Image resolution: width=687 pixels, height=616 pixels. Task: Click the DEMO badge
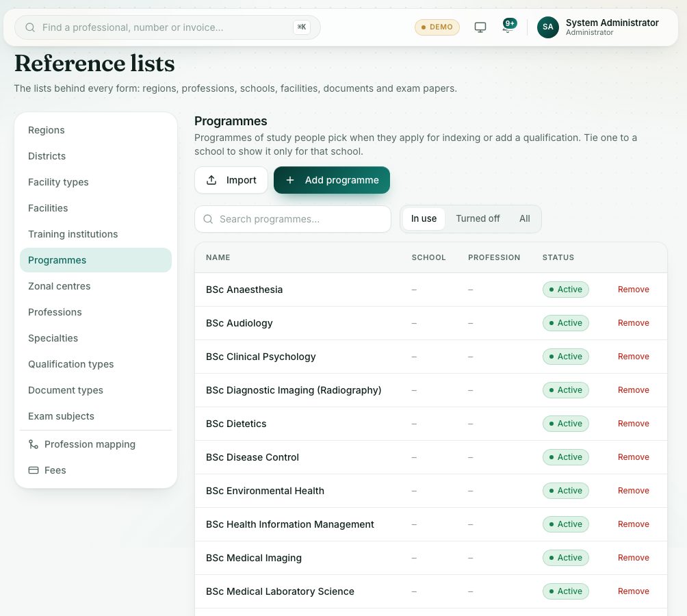(437, 27)
